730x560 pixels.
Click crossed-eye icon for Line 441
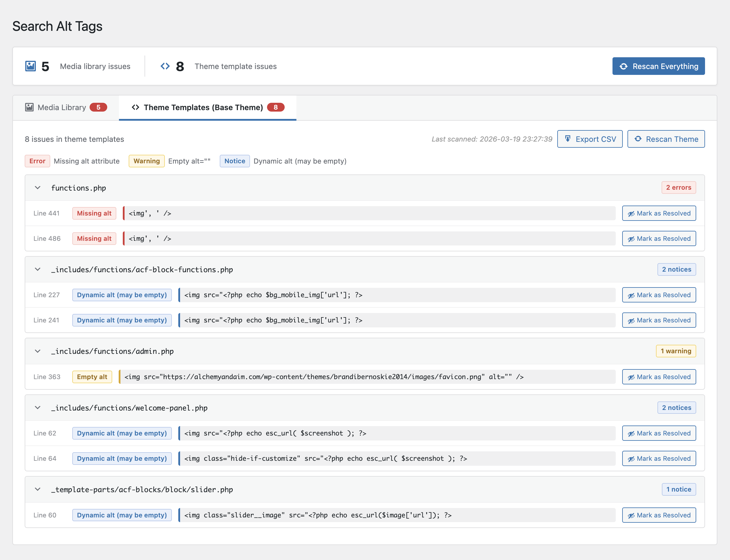point(631,214)
